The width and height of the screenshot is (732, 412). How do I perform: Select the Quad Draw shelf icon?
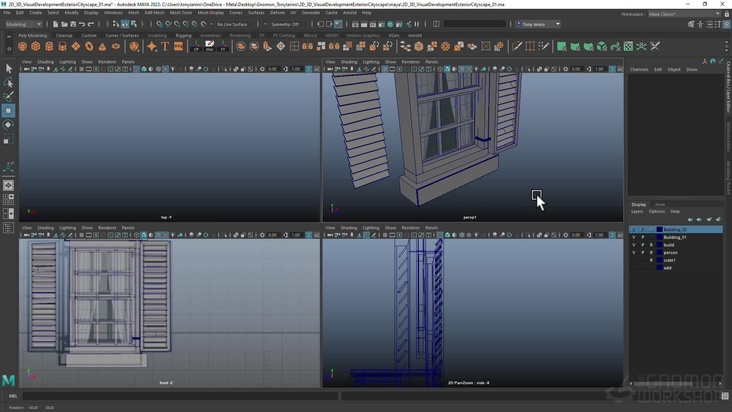[x=544, y=46]
